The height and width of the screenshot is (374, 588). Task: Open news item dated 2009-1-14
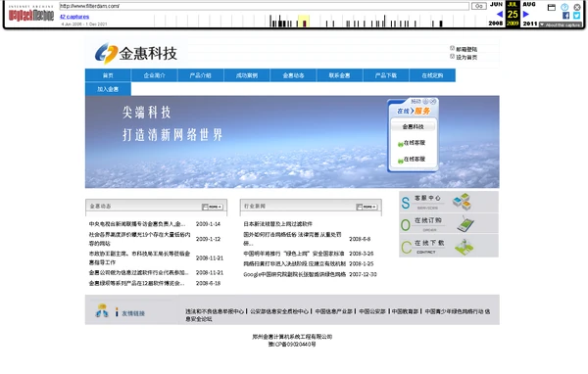coord(137,224)
